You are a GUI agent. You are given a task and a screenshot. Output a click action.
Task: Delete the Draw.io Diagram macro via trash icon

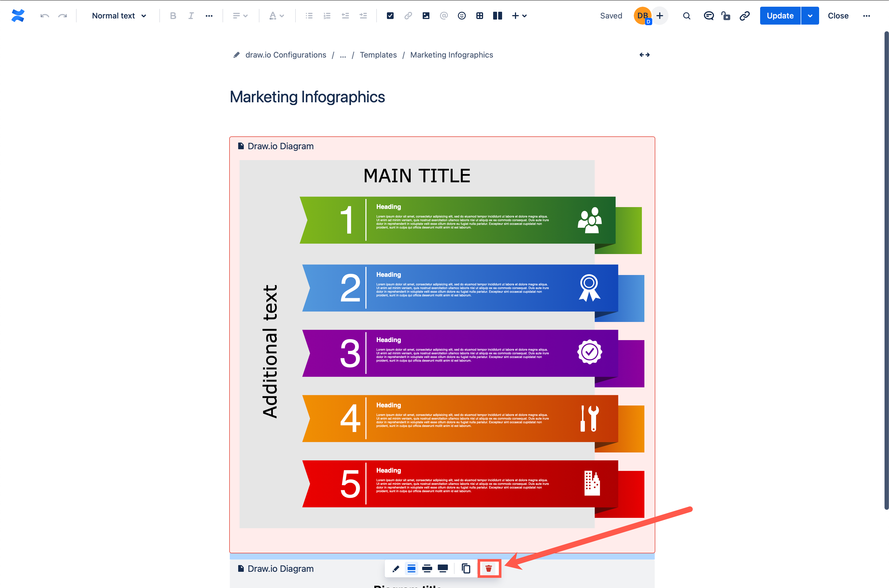[489, 568]
